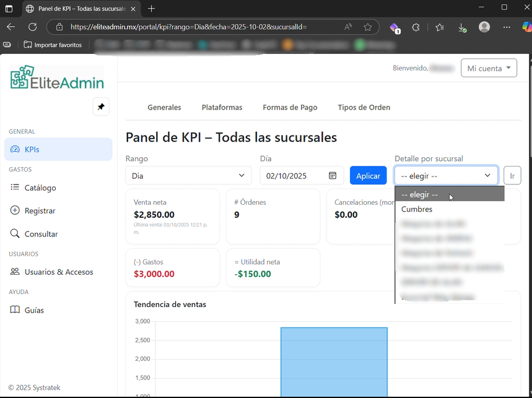Open the Catálogo list in sidebar
Viewport: 532px width, 398px height.
[40, 188]
